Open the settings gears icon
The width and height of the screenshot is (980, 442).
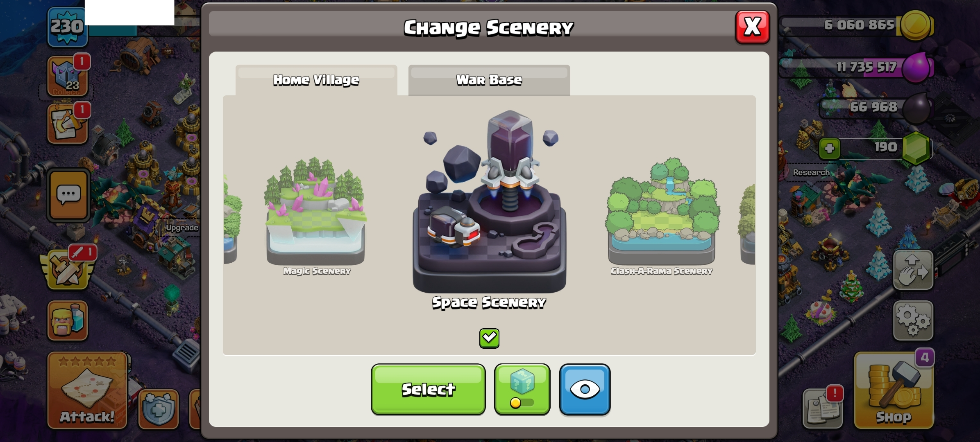click(913, 320)
